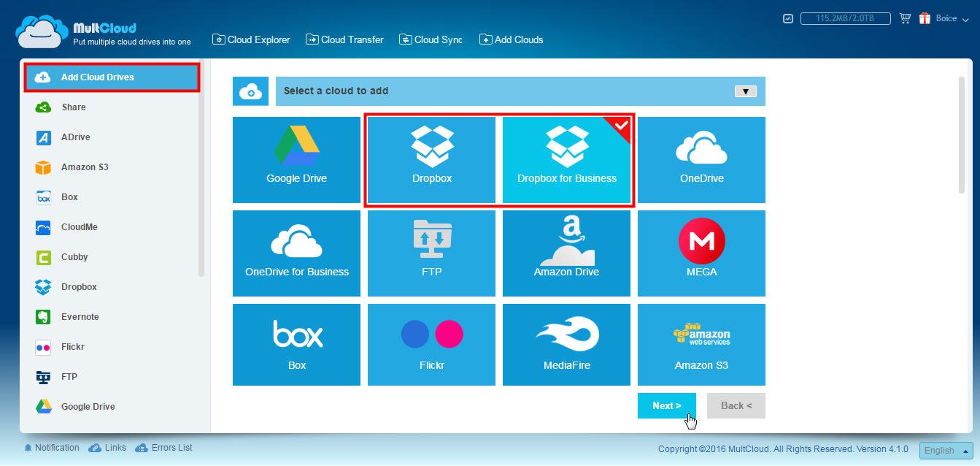Screen dimensions: 980x466
Task: Select Add Cloud Drives in sidebar
Action: (112, 77)
